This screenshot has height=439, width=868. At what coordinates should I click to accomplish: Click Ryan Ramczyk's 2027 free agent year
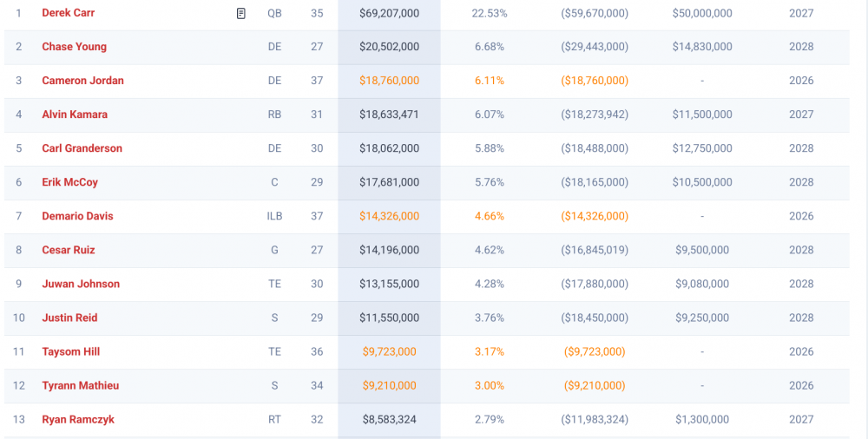click(x=801, y=419)
